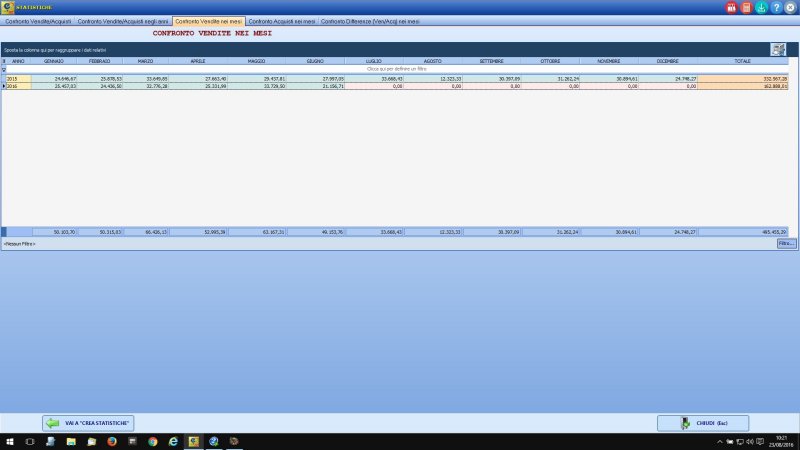Image resolution: width=800 pixels, height=450 pixels.
Task: Launch Google Chrome from the taskbar
Action: (152, 441)
